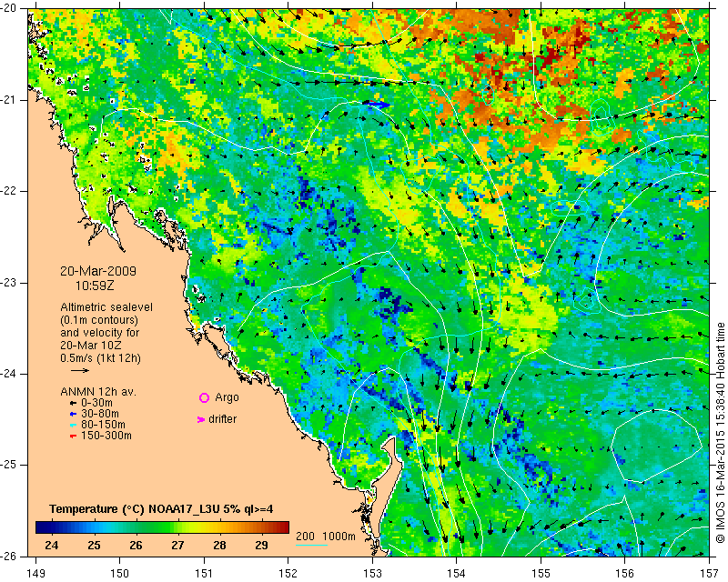The height and width of the screenshot is (582, 728).
Task: Click the colorbar tick label 25
Action: [94, 546]
